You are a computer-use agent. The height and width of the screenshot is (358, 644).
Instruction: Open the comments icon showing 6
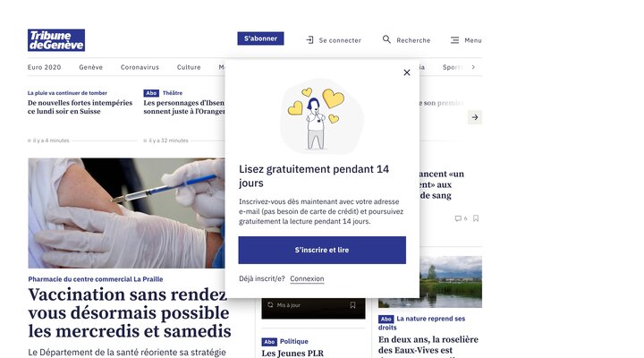[458, 218]
